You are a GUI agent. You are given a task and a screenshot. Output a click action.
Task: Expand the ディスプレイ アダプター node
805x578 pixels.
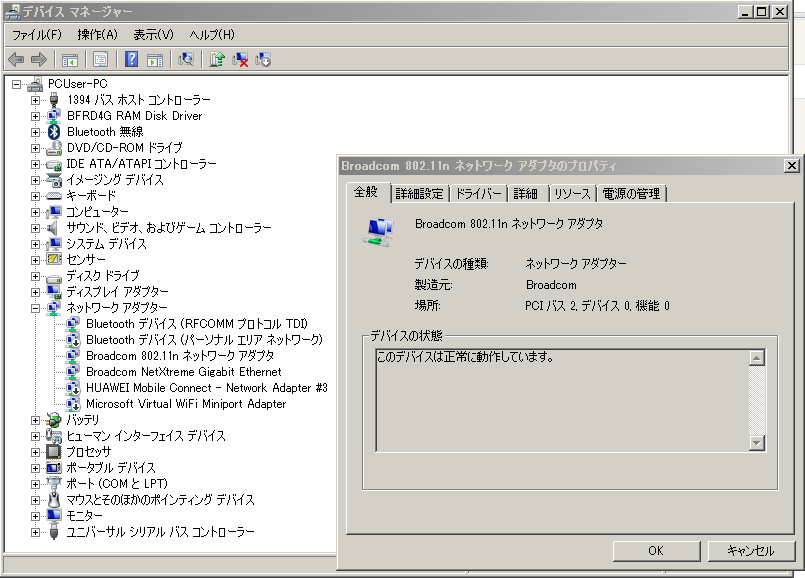(x=35, y=292)
